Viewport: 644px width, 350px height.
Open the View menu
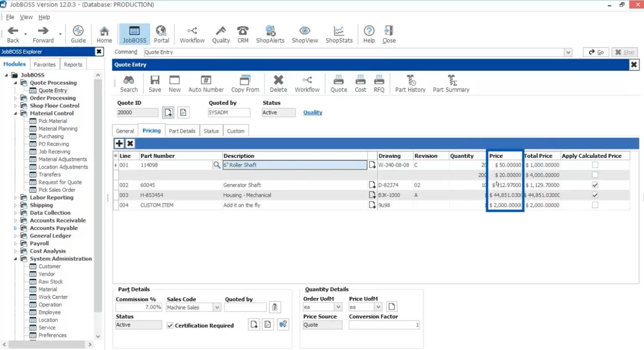25,16
